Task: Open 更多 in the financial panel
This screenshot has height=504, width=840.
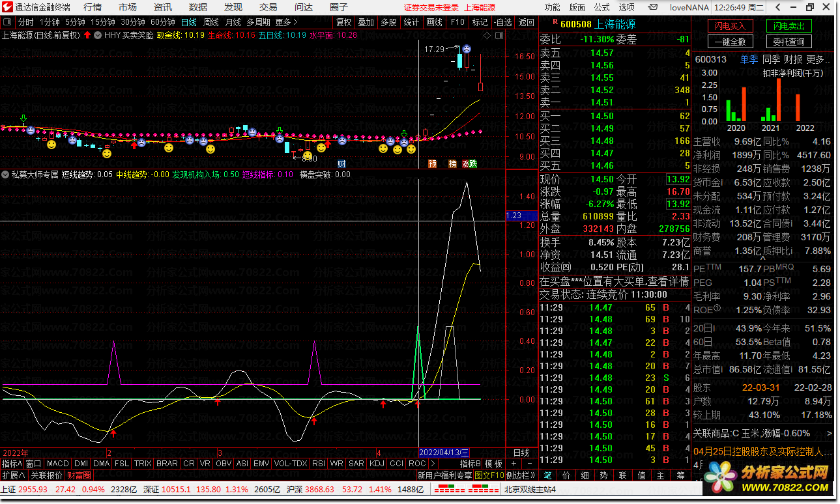Action: 818,59
